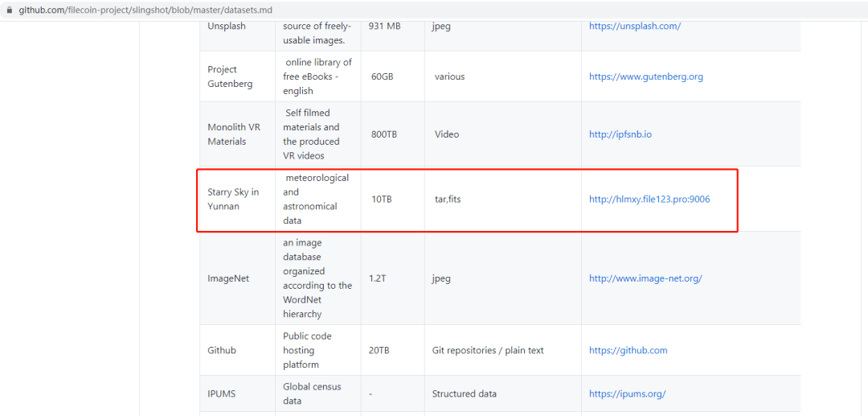Click the Github dataset name cell
The width and height of the screenshot is (868, 416).
237,350
